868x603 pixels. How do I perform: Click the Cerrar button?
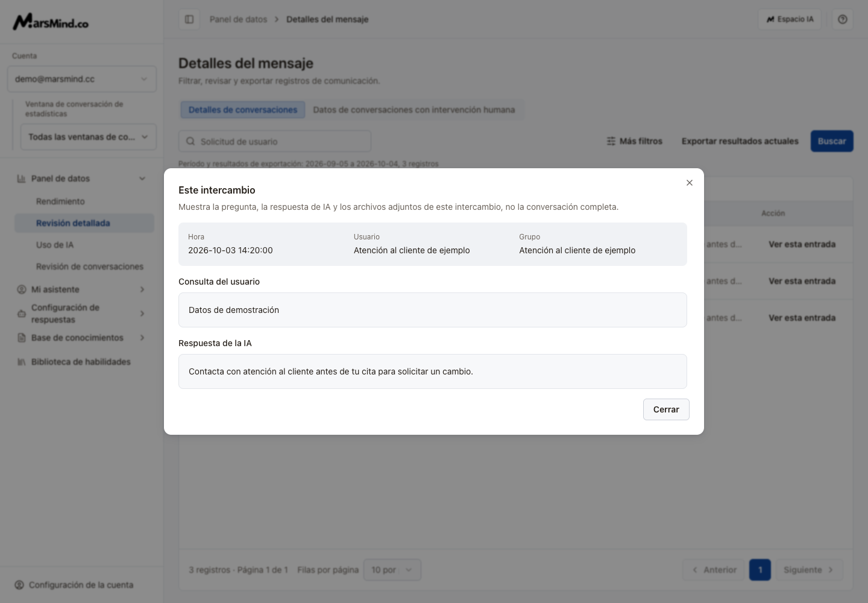coord(666,409)
